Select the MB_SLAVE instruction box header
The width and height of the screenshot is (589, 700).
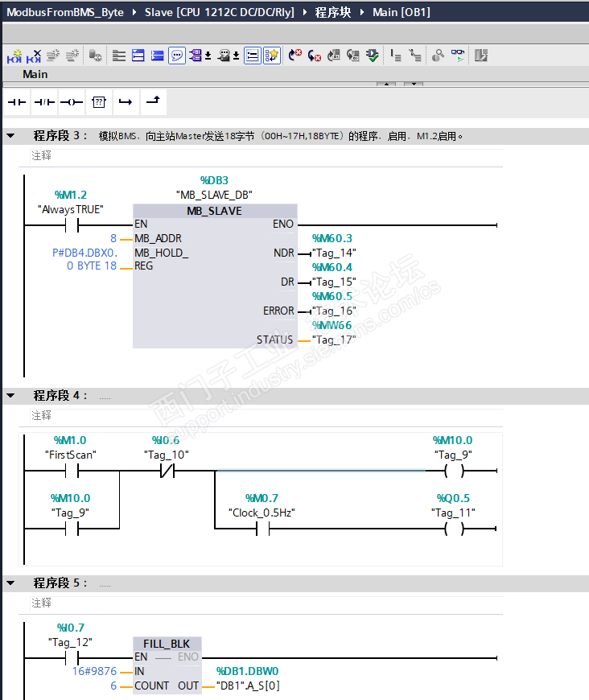(215, 211)
